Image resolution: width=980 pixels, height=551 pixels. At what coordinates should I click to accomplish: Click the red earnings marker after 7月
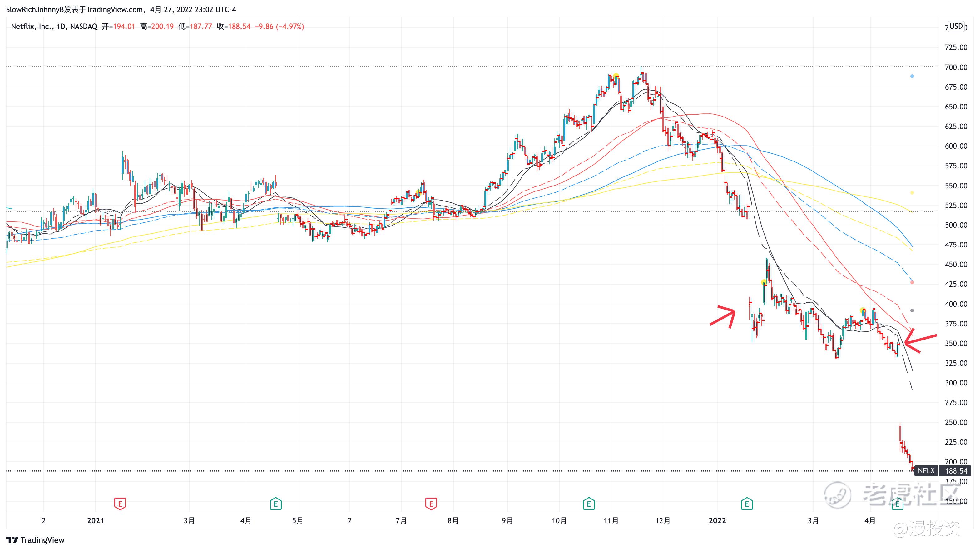[431, 504]
